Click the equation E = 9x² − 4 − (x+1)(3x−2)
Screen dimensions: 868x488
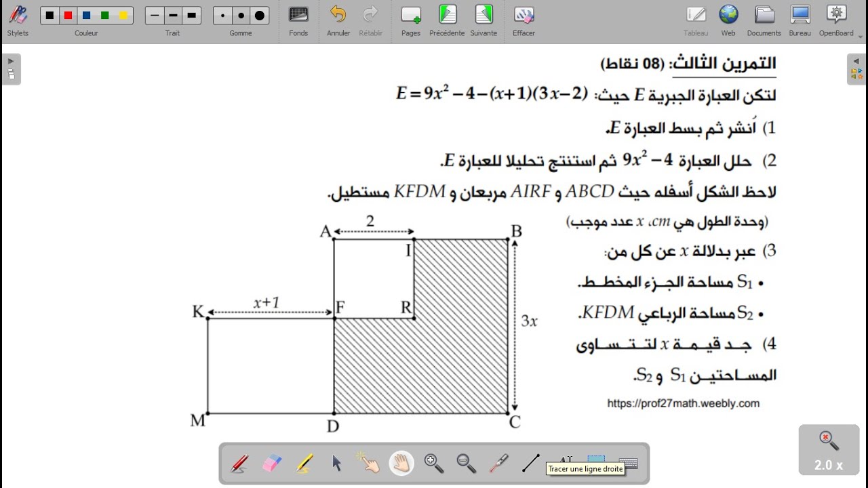point(492,94)
